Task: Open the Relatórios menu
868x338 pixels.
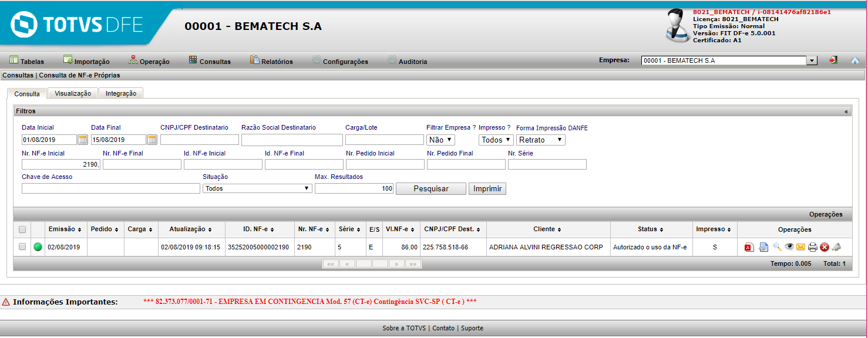Action: coord(271,61)
